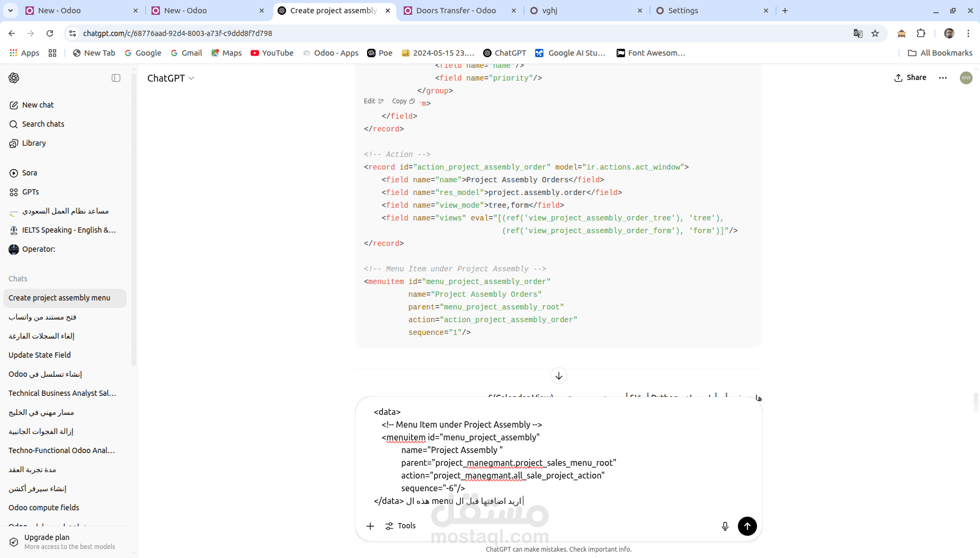The height and width of the screenshot is (558, 980).
Task: Open the browser extensions puzzle icon
Action: coord(921,33)
